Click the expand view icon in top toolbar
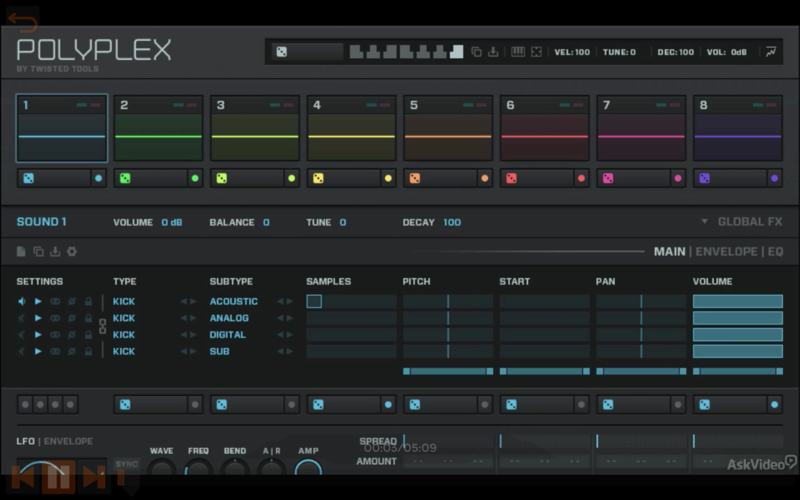Image resolution: width=800 pixels, height=500 pixels. tap(536, 52)
